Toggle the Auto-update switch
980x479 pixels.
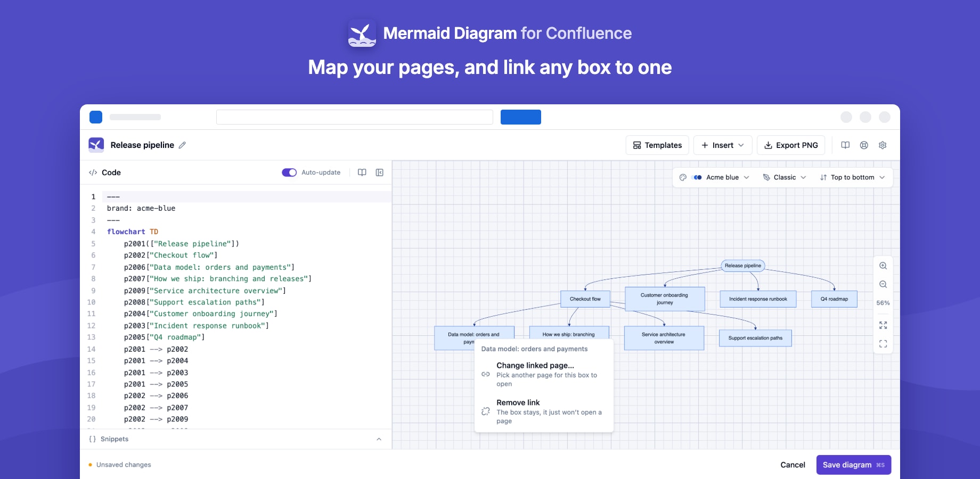tap(289, 172)
